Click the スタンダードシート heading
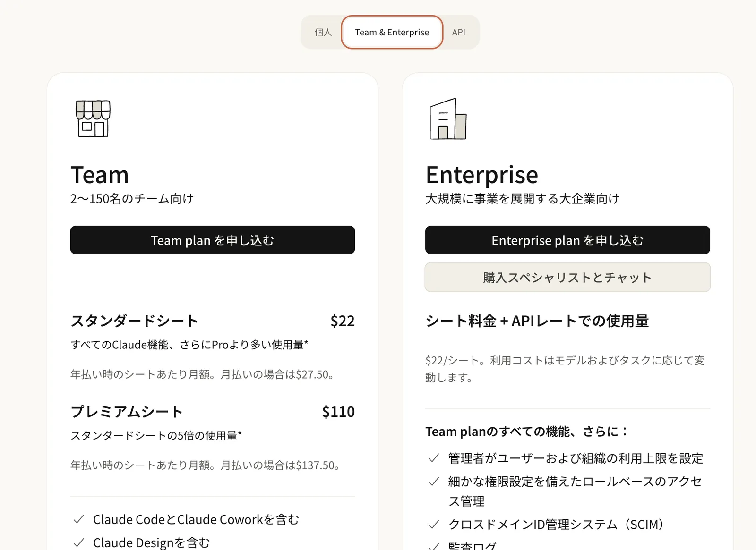 (x=134, y=321)
